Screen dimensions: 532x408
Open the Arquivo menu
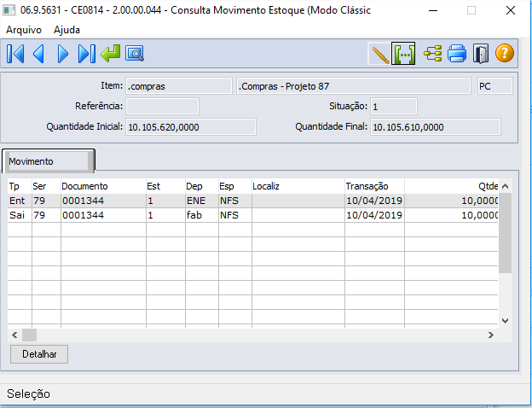24,30
